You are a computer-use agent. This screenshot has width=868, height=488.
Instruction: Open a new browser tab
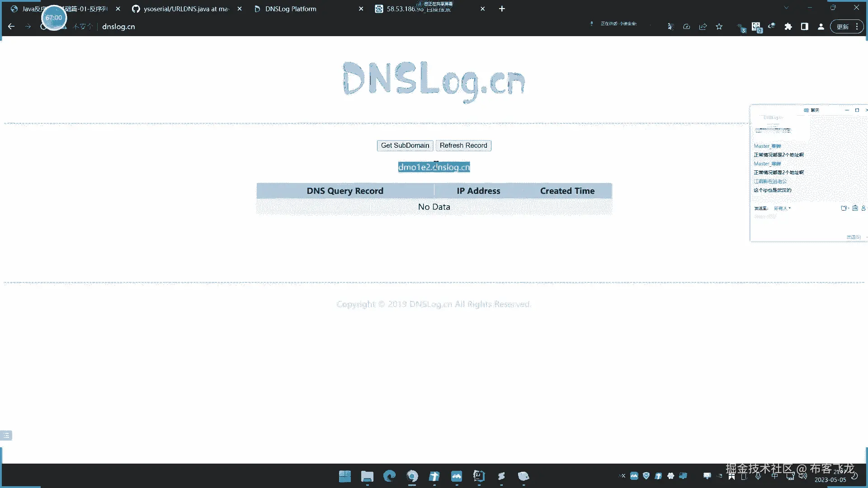[x=502, y=9]
